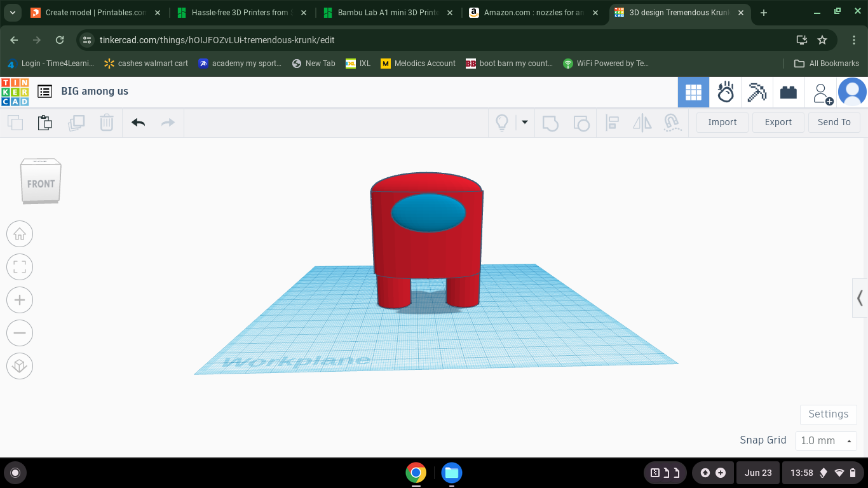Expand the light bulb visibility dropdown arrow
The image size is (868, 488).
pos(525,122)
